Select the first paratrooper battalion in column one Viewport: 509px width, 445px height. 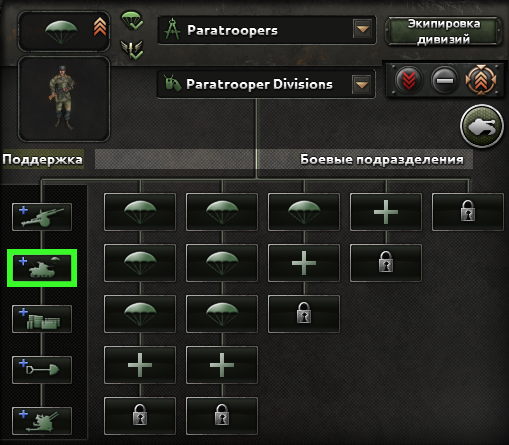pos(140,212)
